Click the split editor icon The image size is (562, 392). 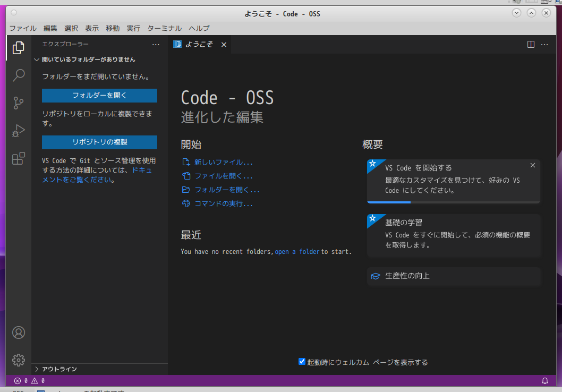point(531,45)
